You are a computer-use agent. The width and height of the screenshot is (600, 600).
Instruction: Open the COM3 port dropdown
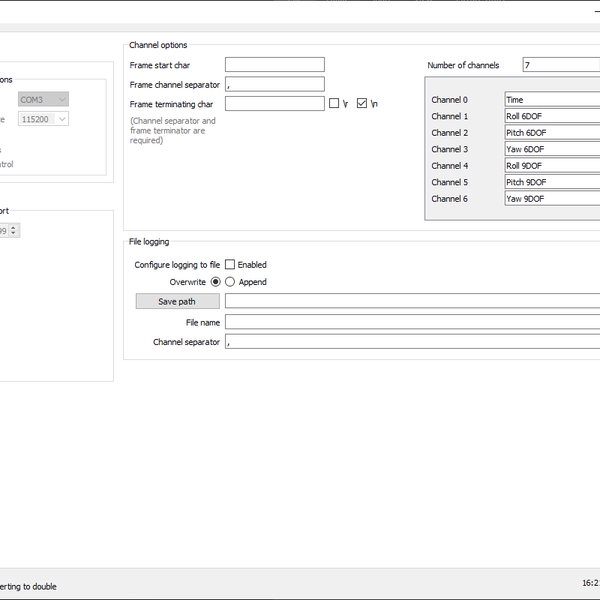[43, 99]
